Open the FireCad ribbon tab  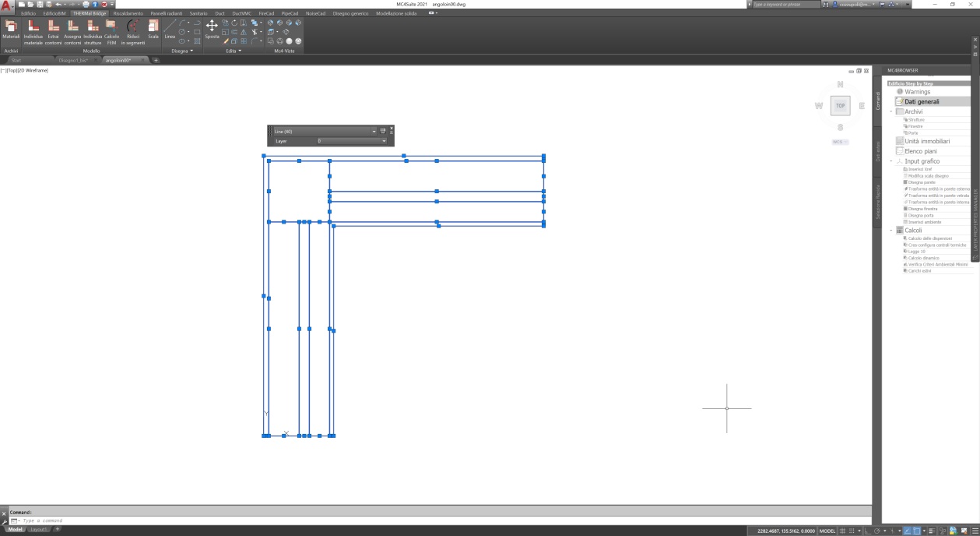(267, 13)
